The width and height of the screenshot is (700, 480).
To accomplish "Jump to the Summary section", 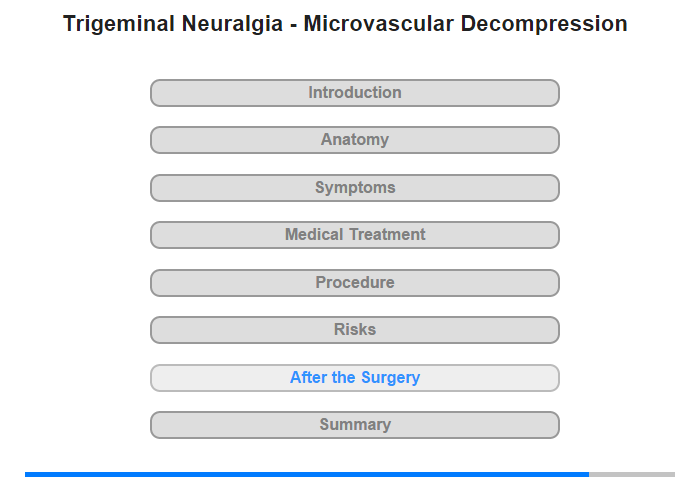I will pos(354,425).
